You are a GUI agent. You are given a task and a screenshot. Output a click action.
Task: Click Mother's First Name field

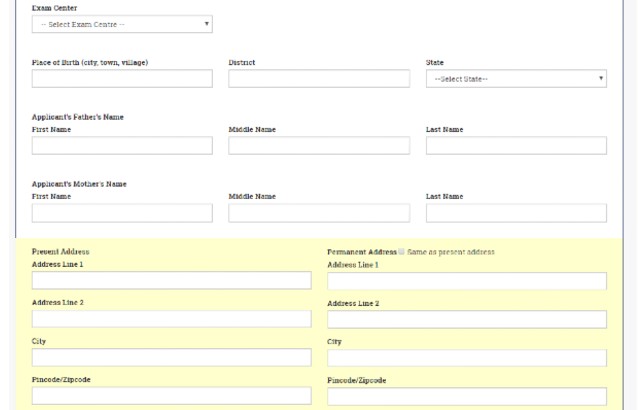coord(122,213)
